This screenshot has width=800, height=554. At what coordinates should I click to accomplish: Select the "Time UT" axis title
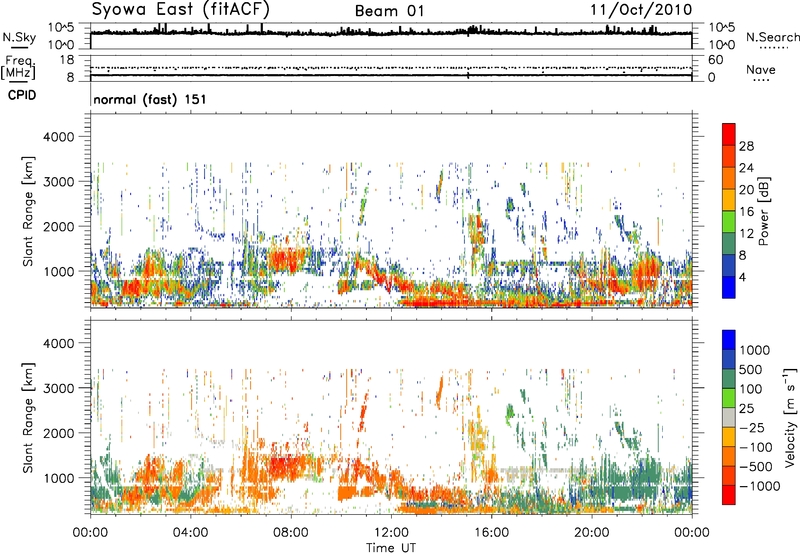[x=391, y=548]
